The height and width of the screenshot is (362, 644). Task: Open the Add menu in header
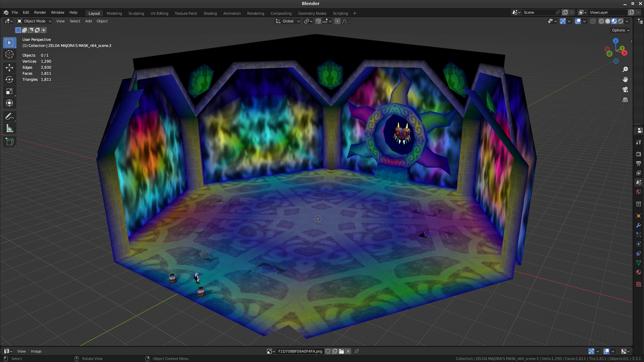pyautogui.click(x=88, y=21)
